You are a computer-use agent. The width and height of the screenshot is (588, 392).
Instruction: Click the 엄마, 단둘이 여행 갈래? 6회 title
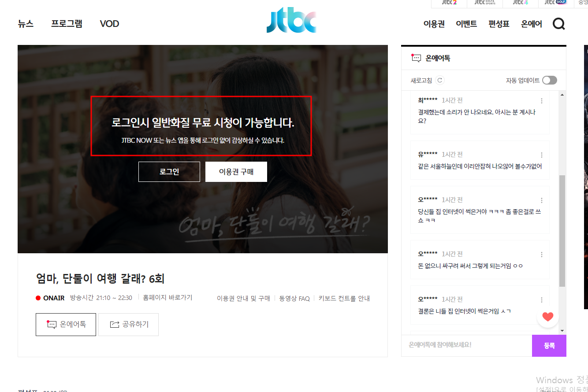100,278
